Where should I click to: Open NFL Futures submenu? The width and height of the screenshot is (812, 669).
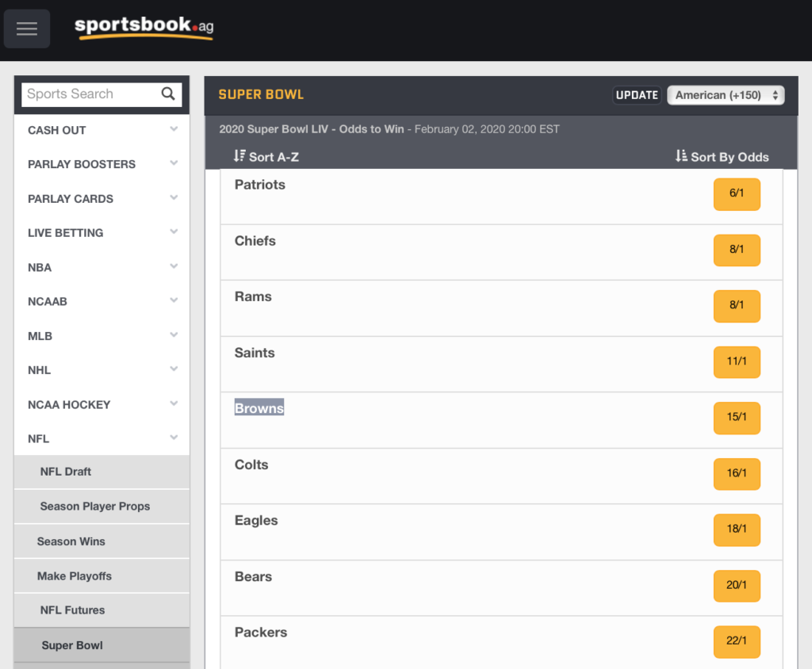(101, 610)
